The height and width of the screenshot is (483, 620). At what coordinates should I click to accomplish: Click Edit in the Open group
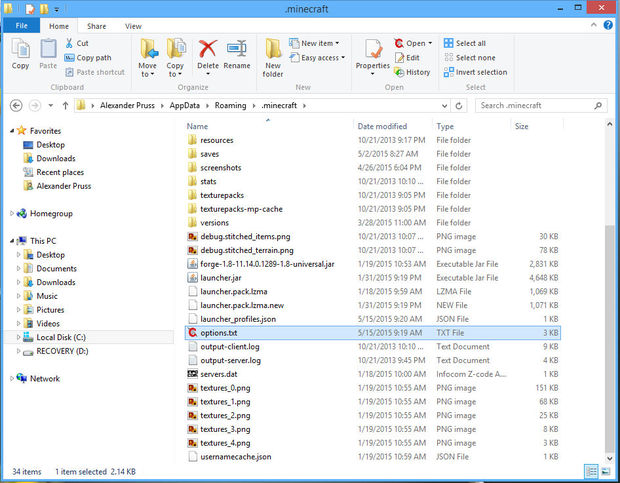407,58
